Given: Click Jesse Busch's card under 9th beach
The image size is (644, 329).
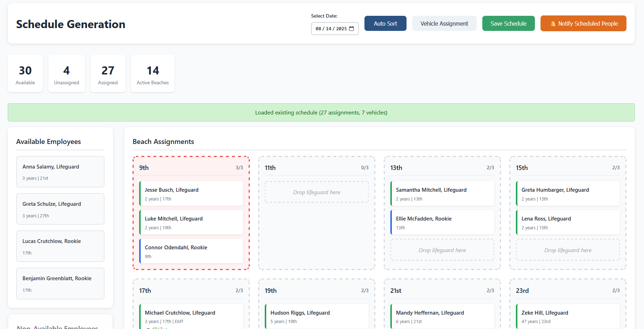Looking at the screenshot, I should pos(191,193).
